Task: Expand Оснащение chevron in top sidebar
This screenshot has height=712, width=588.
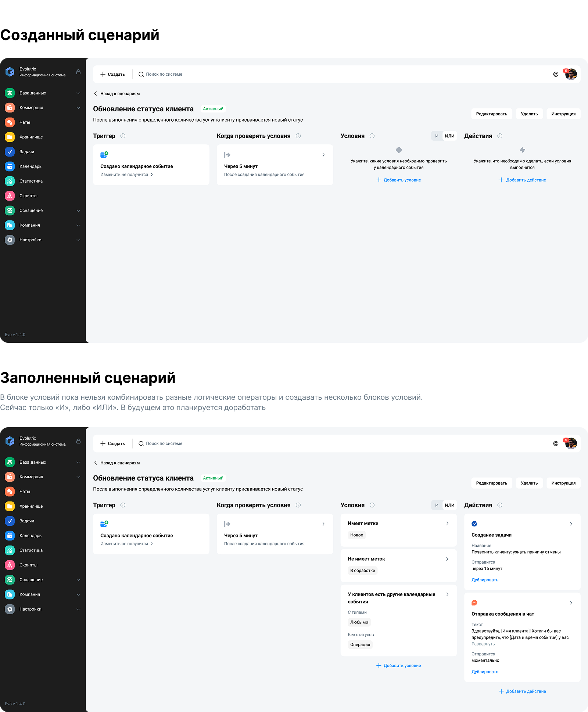Action: coord(78,211)
